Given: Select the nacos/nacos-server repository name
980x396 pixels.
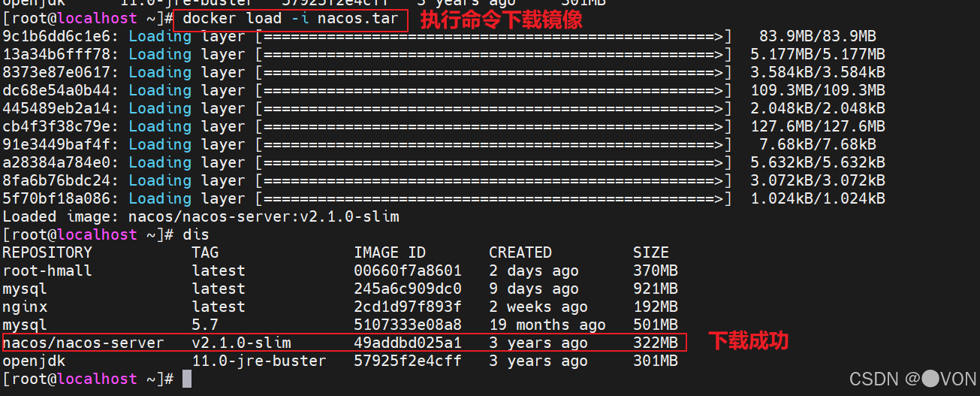Looking at the screenshot, I should point(83,343).
